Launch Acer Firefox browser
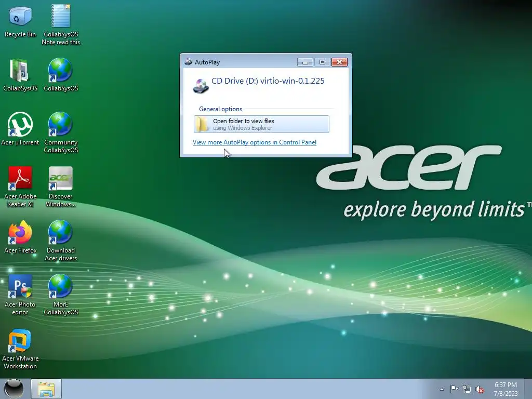This screenshot has height=399, width=532. 20,237
